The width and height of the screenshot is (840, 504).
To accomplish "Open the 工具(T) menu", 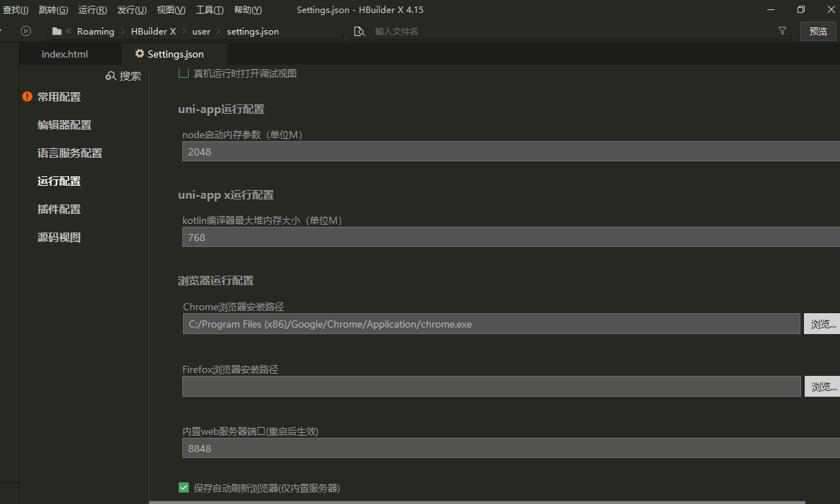I will (210, 9).
